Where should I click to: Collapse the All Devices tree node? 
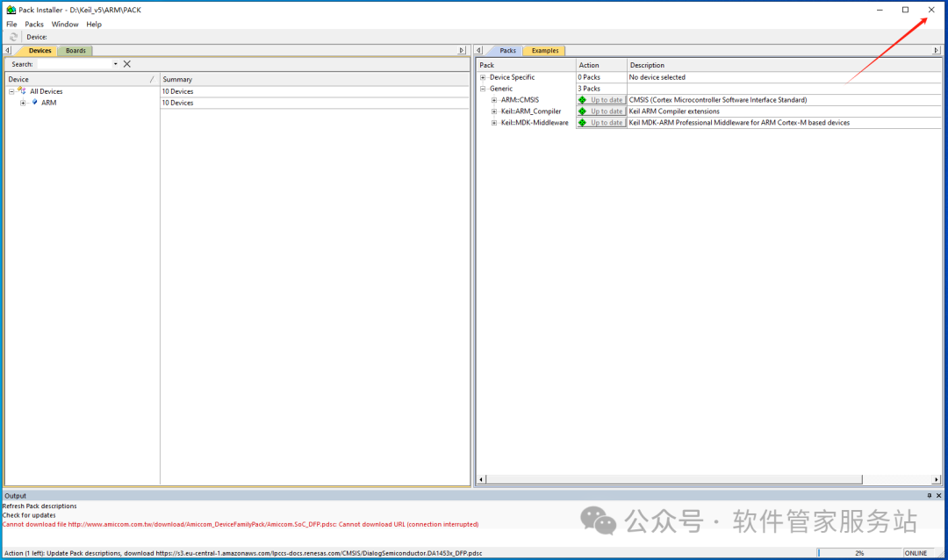[11, 91]
